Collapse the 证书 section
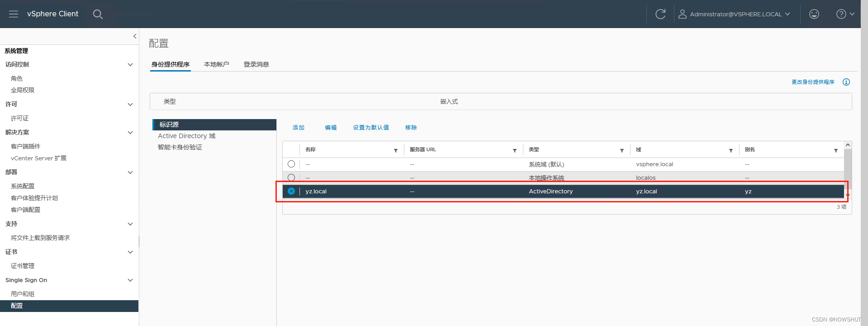868x326 pixels. coord(130,252)
